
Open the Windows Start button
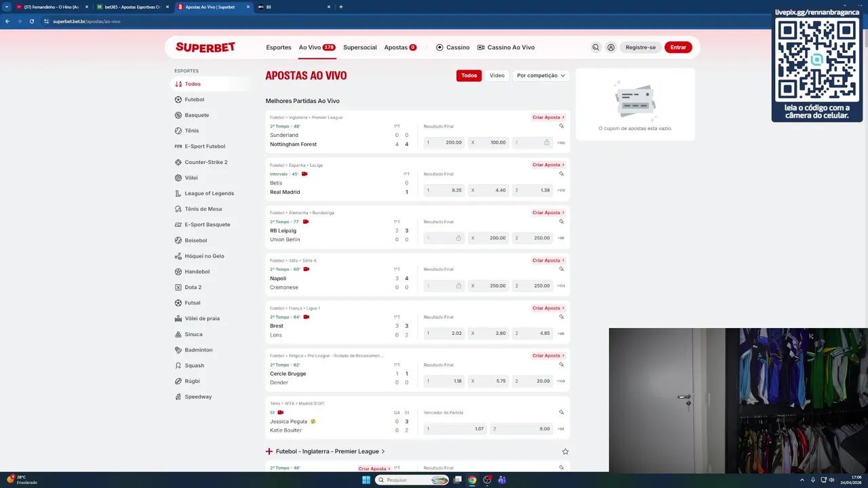tap(366, 480)
